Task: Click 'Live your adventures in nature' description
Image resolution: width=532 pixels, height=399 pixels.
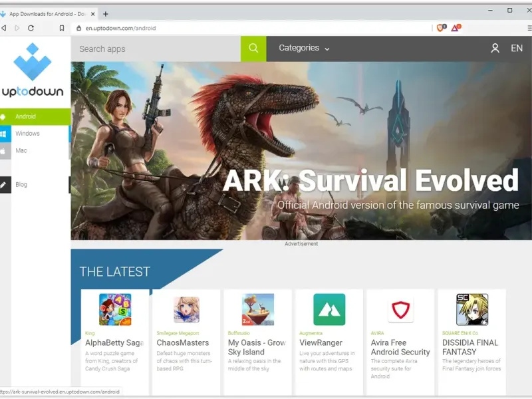Action: [327, 361]
